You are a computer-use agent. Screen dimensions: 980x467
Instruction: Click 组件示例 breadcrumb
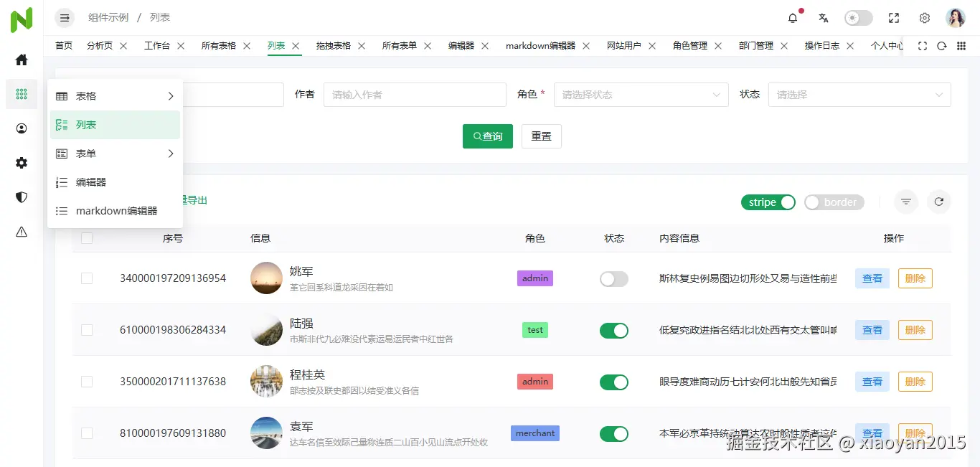pyautogui.click(x=108, y=17)
